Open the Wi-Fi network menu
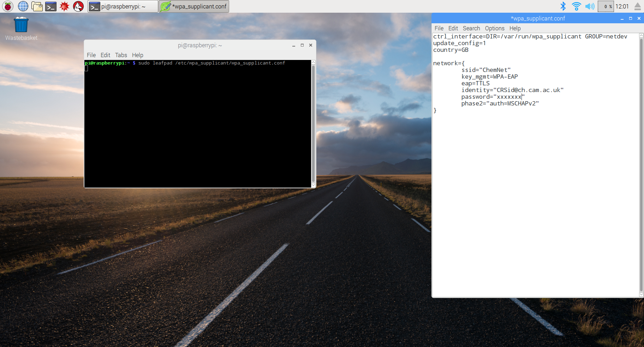644x347 pixels. [576, 6]
